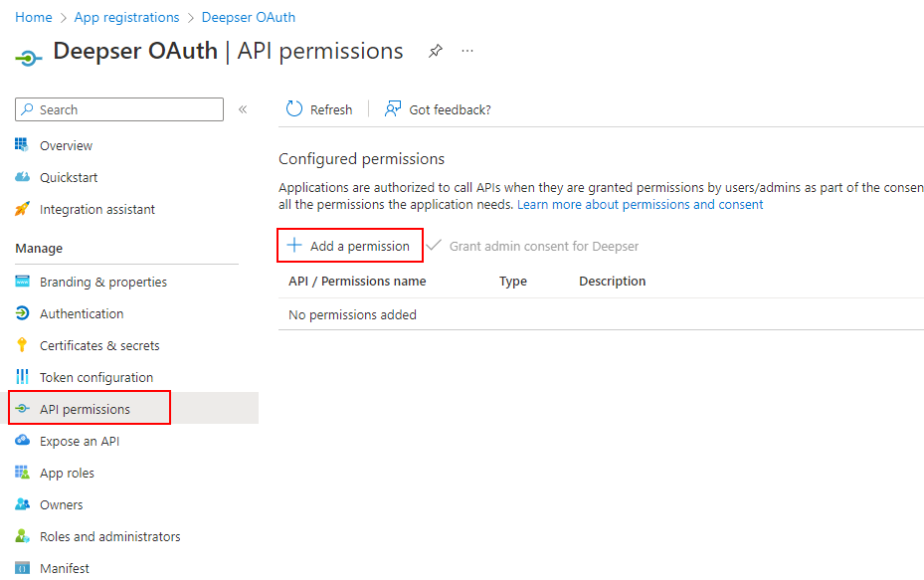Click the Configured permissions heading
The height and width of the screenshot is (580, 924).
pyautogui.click(x=361, y=159)
